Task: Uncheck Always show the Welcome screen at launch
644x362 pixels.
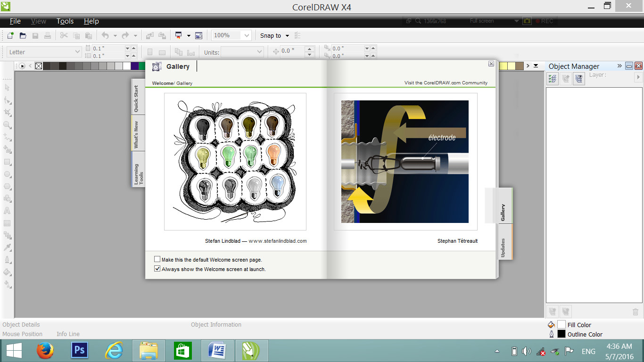Action: [157, 269]
